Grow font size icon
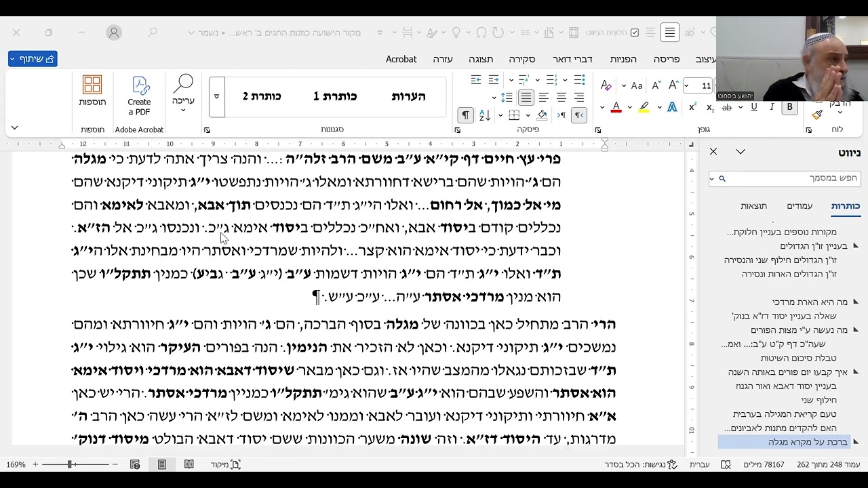This screenshot has height=488, width=868. (x=673, y=85)
